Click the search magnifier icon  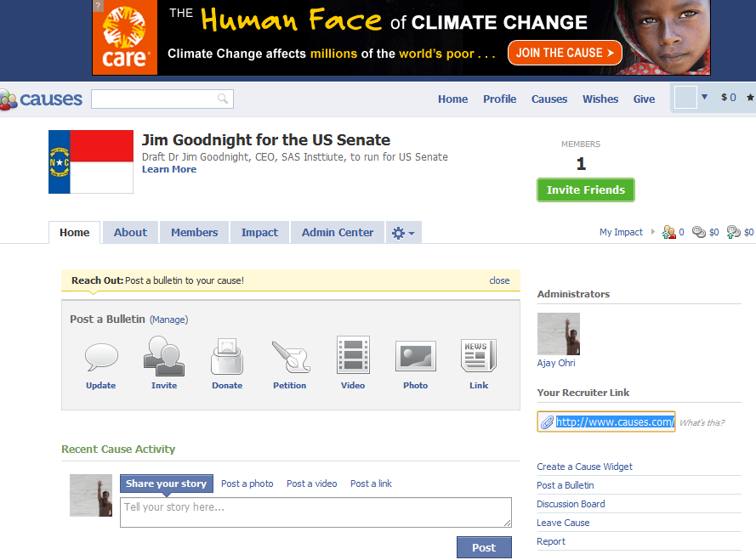pyautogui.click(x=223, y=99)
